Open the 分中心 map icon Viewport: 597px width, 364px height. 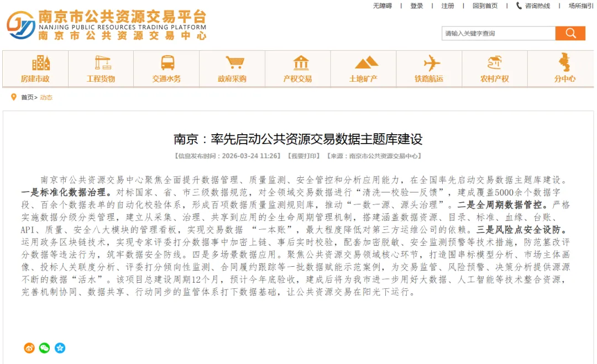564,62
